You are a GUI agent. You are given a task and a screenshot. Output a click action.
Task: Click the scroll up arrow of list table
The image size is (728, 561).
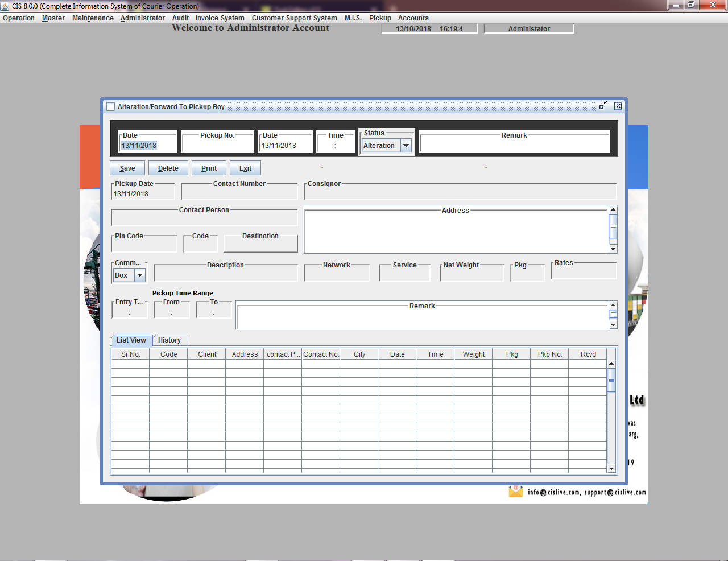611,364
